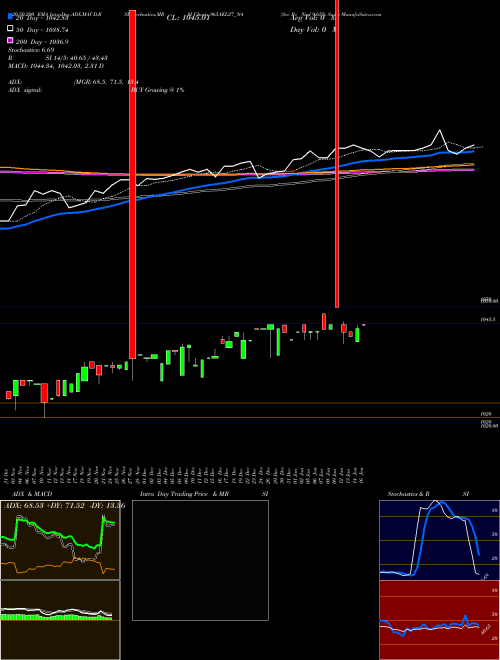Click the last candlestick at the right end
The width and height of the screenshot is (500, 660).
(364, 325)
